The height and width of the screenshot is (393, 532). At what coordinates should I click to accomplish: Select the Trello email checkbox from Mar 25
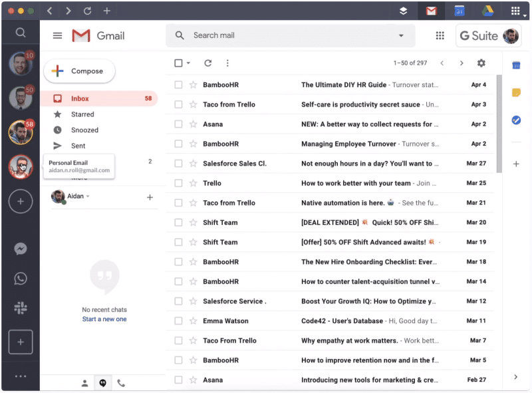click(178, 183)
